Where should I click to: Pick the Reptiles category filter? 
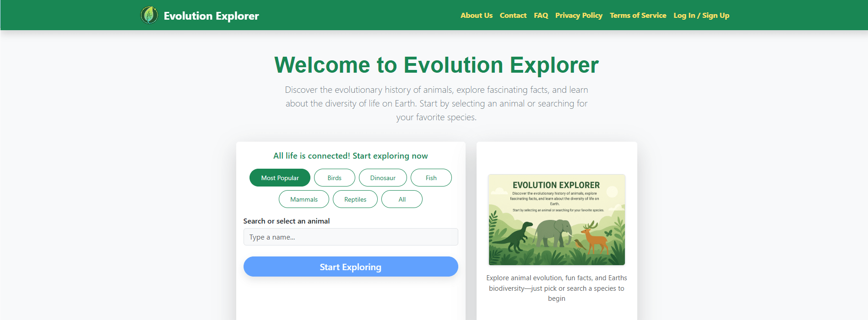click(355, 199)
